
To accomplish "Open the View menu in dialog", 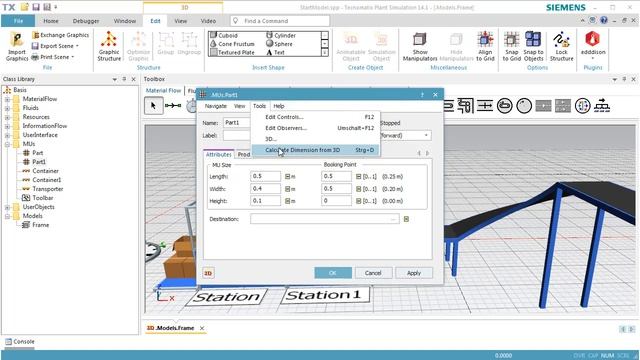I will [x=240, y=106].
